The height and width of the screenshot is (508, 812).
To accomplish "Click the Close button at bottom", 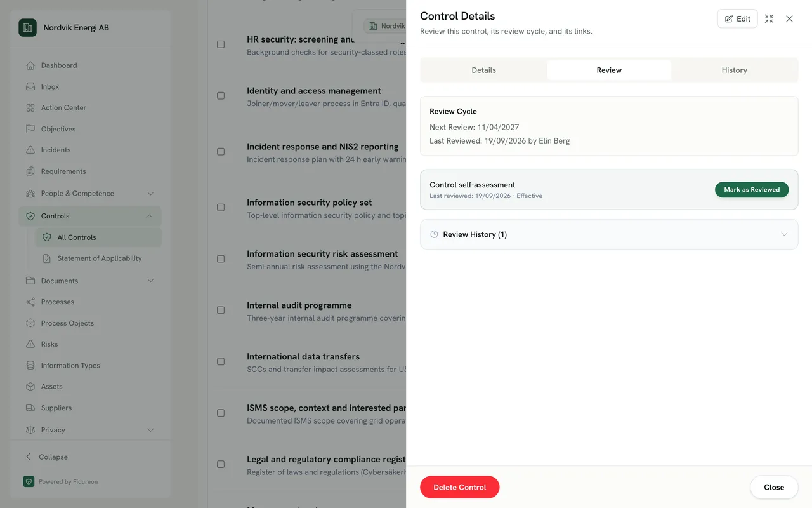I will click(774, 487).
